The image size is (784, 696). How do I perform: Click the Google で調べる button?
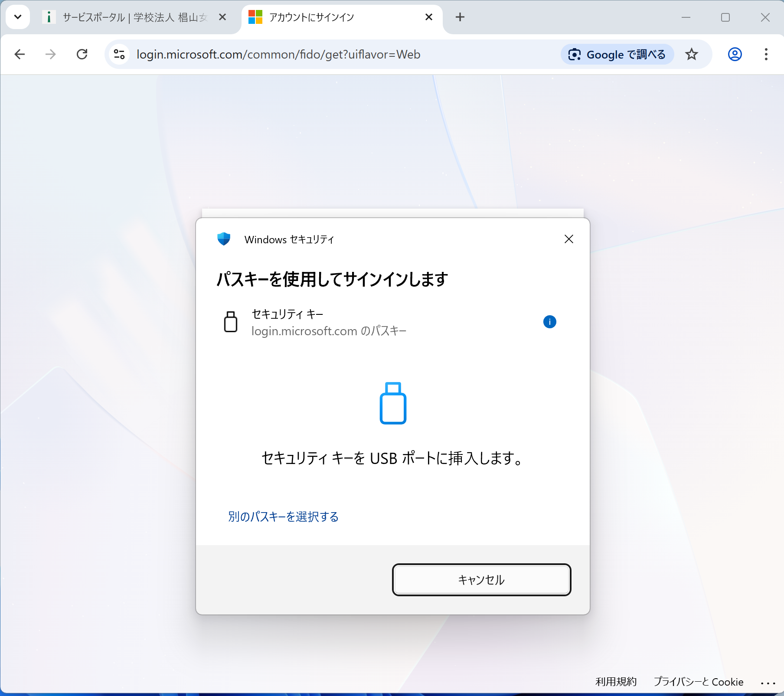click(x=617, y=55)
